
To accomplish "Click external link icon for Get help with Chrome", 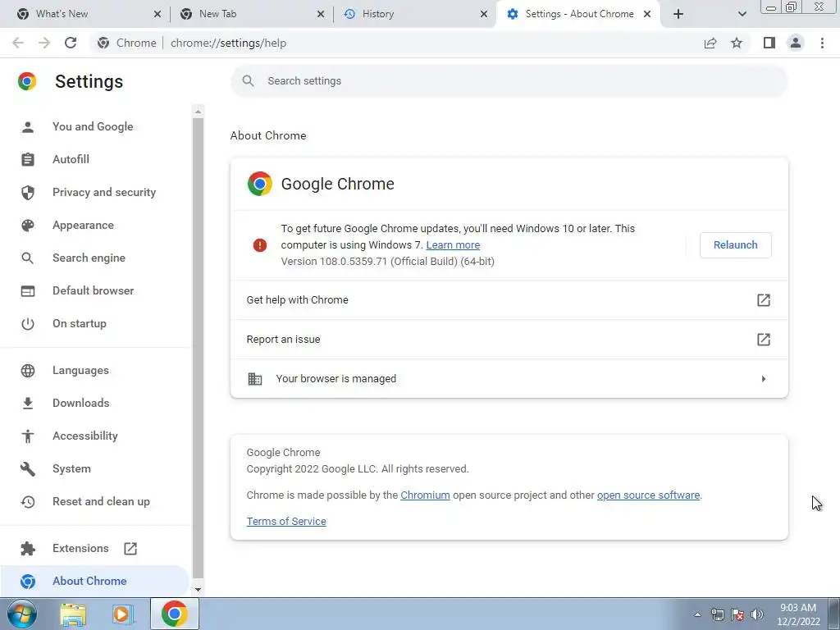I will pyautogui.click(x=764, y=300).
